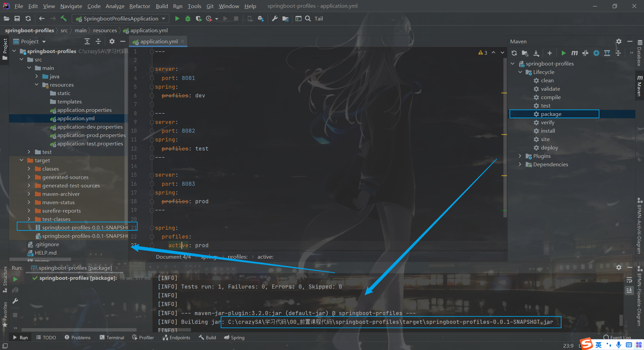
Task: Open the Refactor menu
Action: click(140, 6)
